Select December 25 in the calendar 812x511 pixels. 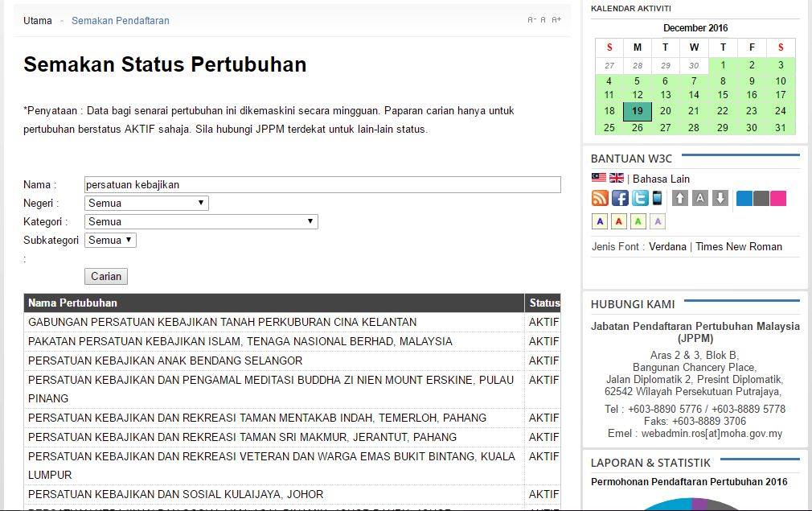[609, 127]
